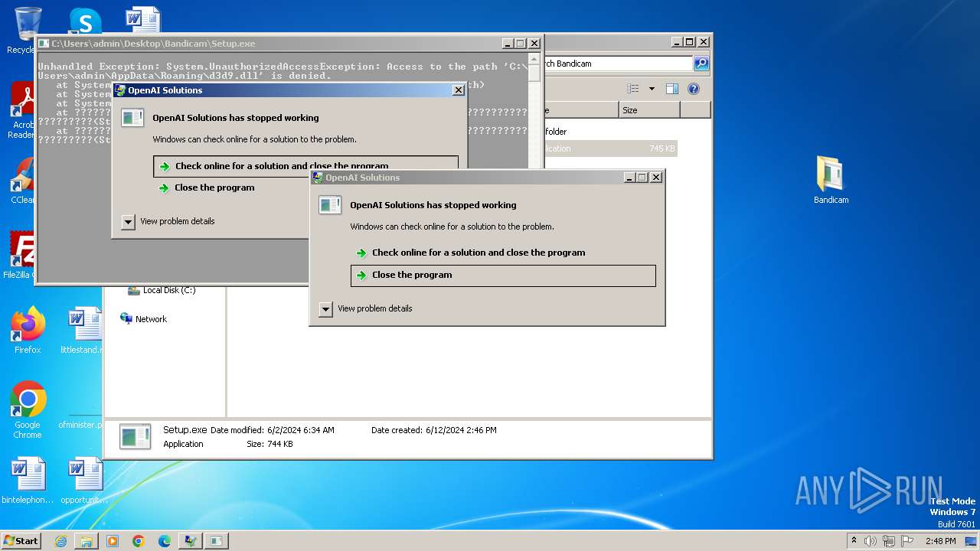Click Close the program in front dialog
Image resolution: width=980 pixels, height=551 pixels.
pyautogui.click(x=503, y=275)
